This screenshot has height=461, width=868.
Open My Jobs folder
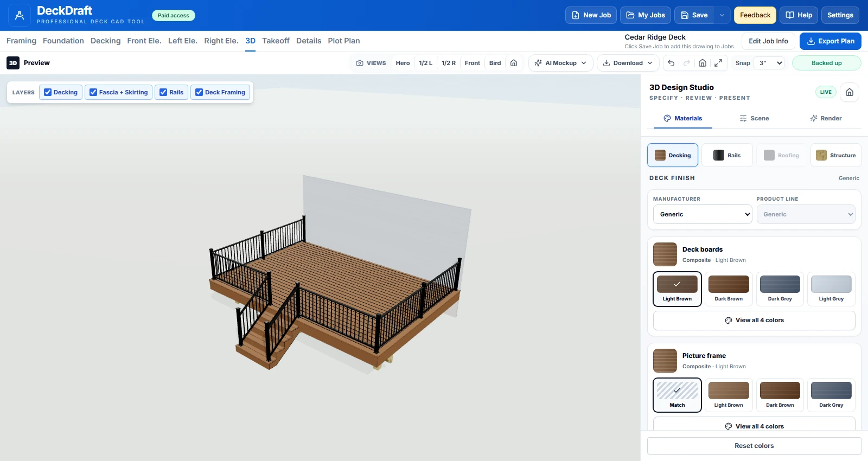coord(646,15)
